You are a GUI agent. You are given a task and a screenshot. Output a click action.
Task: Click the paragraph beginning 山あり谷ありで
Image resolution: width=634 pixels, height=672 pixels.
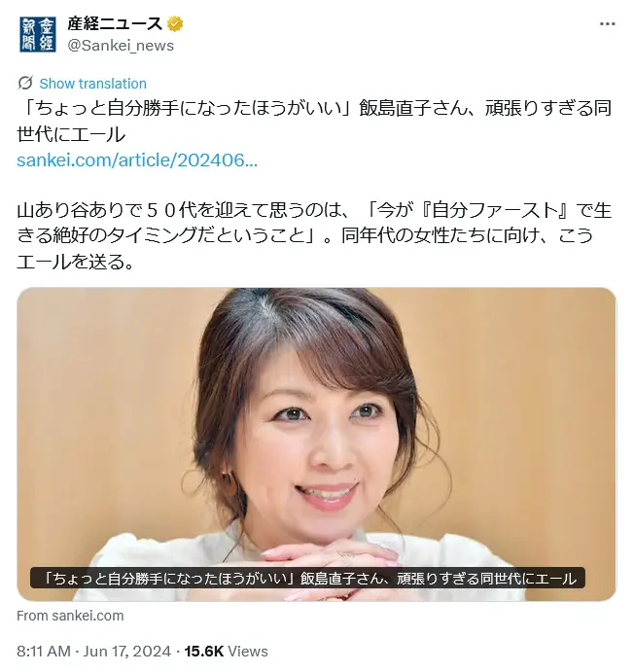pos(314,235)
